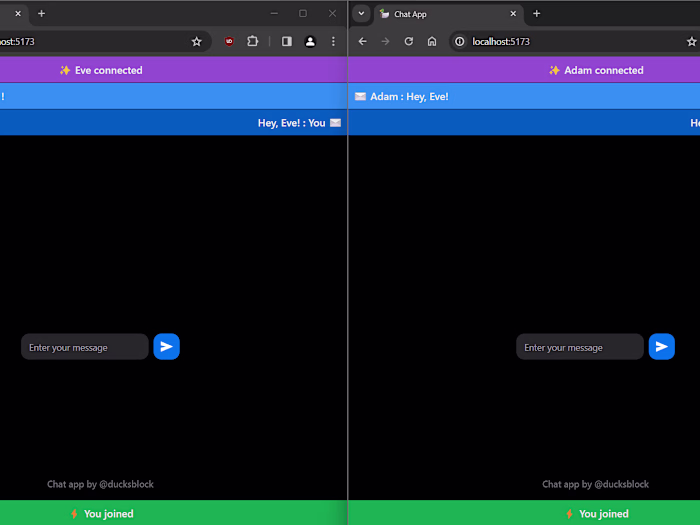Open new tab in left window

(42, 14)
